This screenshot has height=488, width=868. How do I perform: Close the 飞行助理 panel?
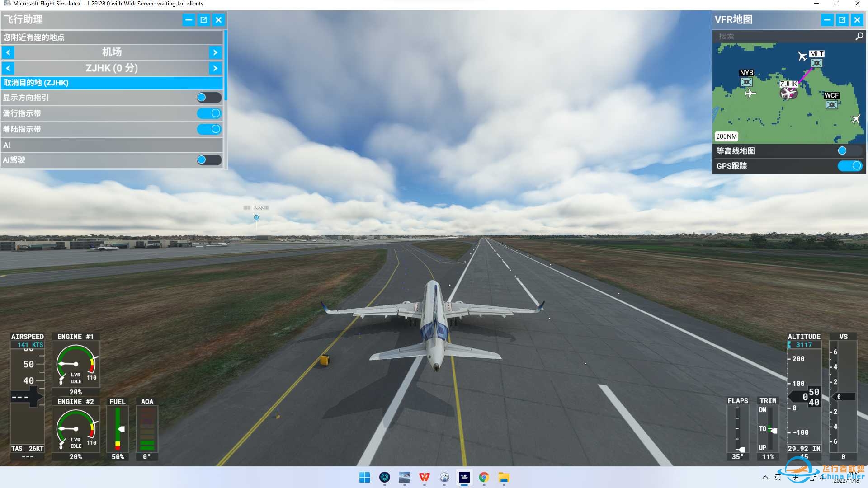pyautogui.click(x=218, y=20)
